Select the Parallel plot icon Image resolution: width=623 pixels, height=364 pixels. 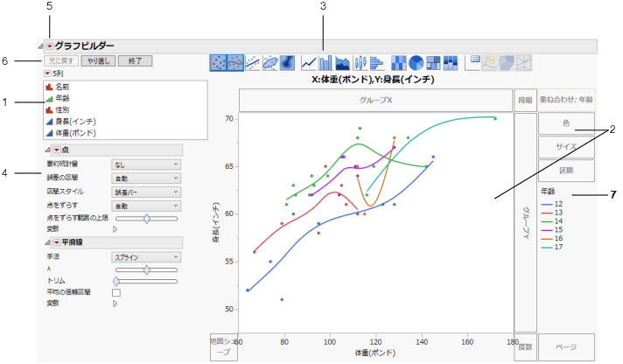point(524,63)
